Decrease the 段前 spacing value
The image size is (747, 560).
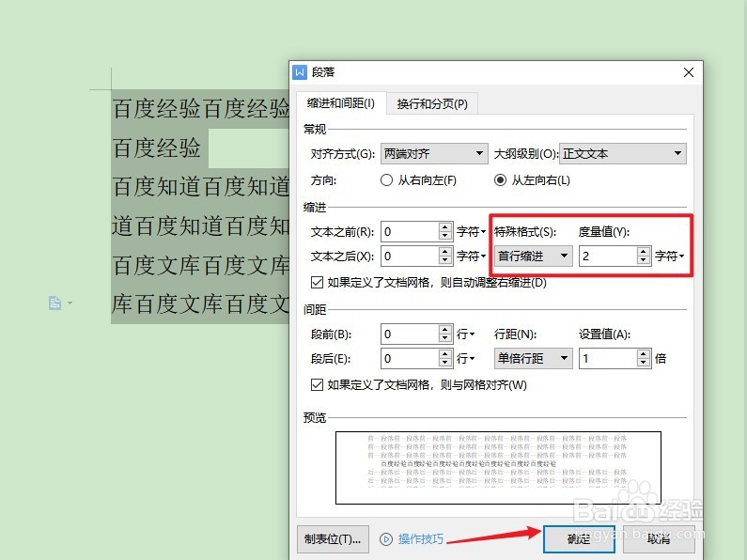(x=445, y=339)
